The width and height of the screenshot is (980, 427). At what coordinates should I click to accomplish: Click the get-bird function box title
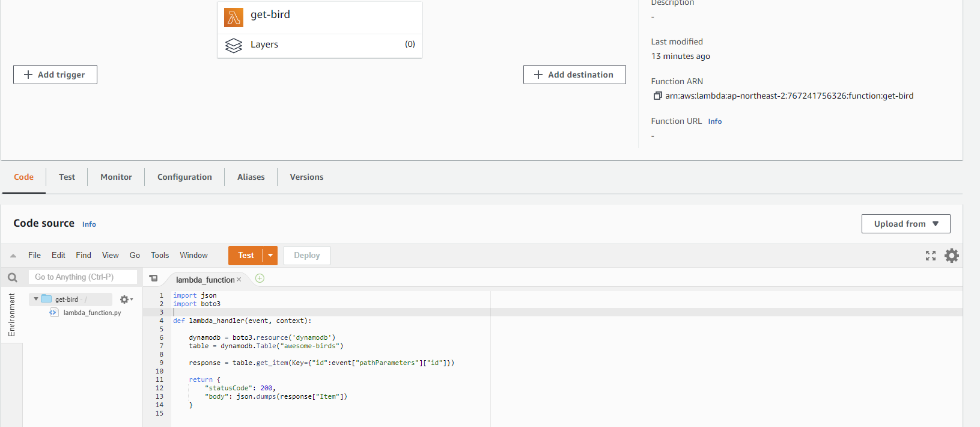[x=270, y=14]
